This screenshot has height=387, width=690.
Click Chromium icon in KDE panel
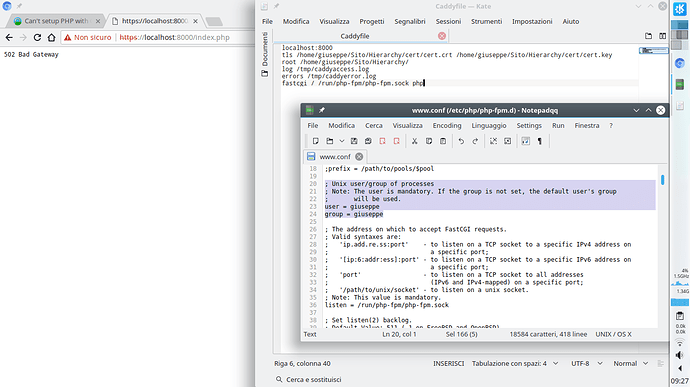pos(680,63)
